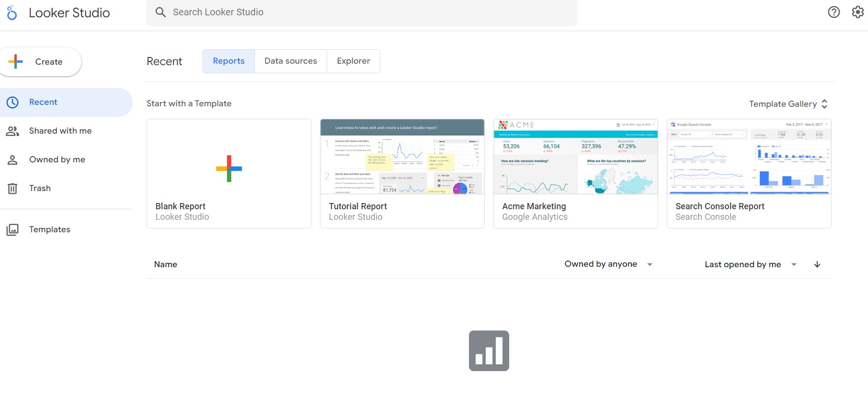The image size is (868, 396).
Task: Open Templates in the sidebar
Action: (66, 229)
